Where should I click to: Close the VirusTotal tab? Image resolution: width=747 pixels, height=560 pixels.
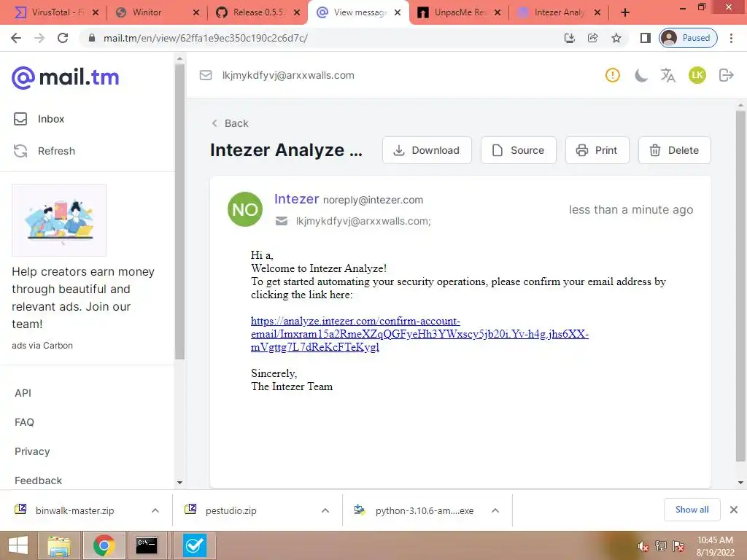(96, 13)
